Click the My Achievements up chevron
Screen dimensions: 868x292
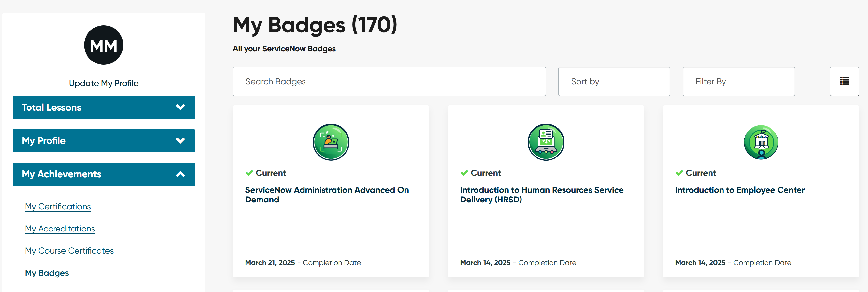coord(180,174)
